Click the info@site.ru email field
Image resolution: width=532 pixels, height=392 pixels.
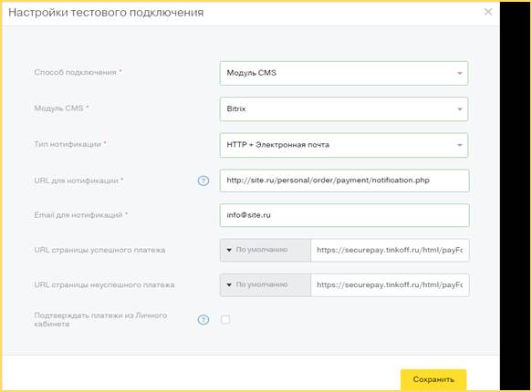344,215
